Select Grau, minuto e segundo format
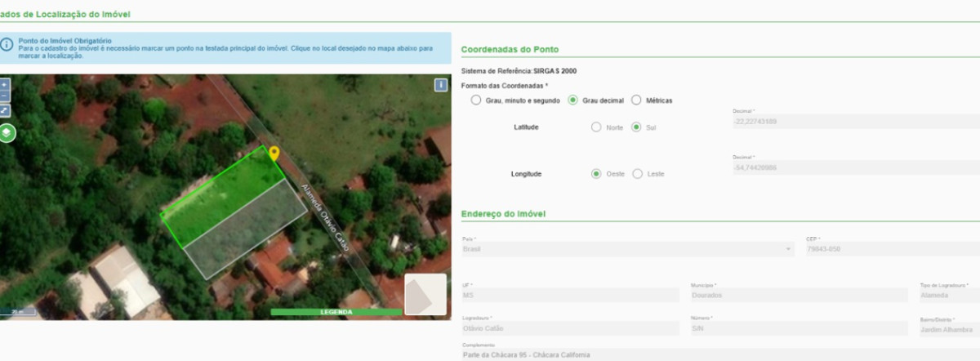Screen dimensions: 980x361 pyautogui.click(x=476, y=100)
